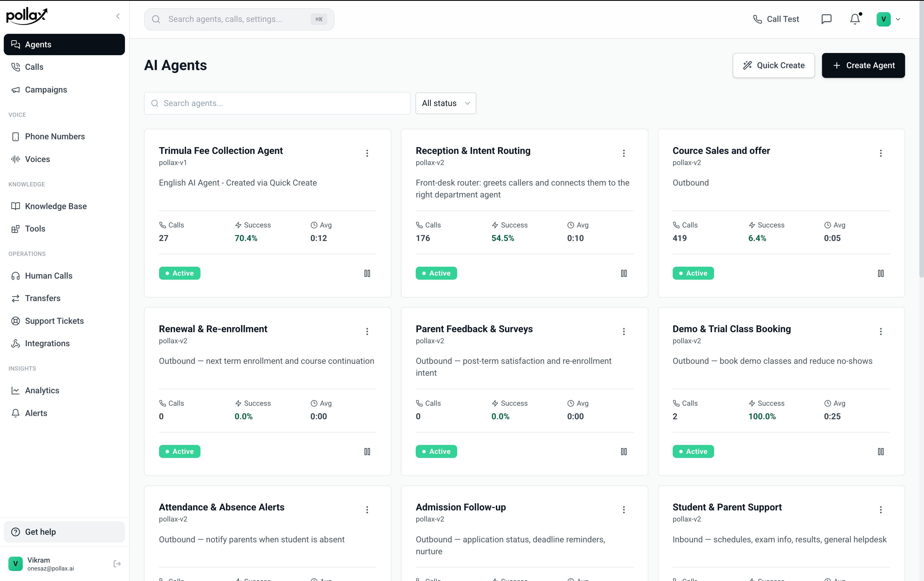Pause the Demo & Trial Class Booking agent
Screen dimensions: 924x581
click(881, 451)
